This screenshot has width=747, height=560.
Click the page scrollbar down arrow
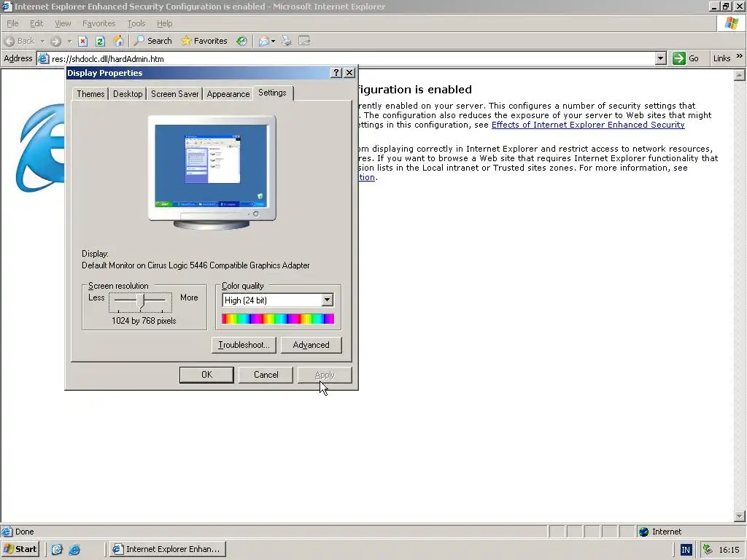tap(740, 516)
